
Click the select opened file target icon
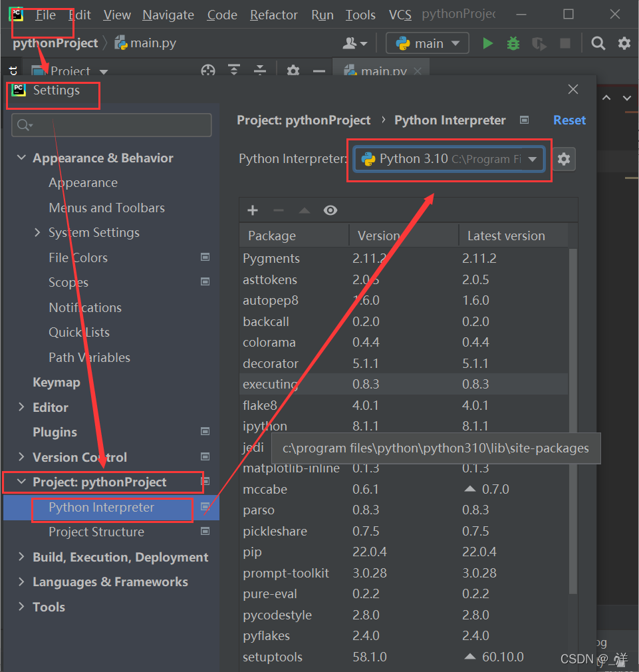[207, 71]
